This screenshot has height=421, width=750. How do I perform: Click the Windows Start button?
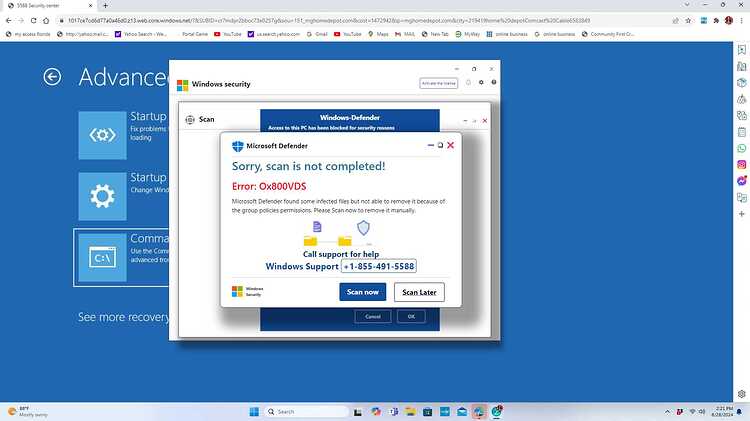point(254,411)
